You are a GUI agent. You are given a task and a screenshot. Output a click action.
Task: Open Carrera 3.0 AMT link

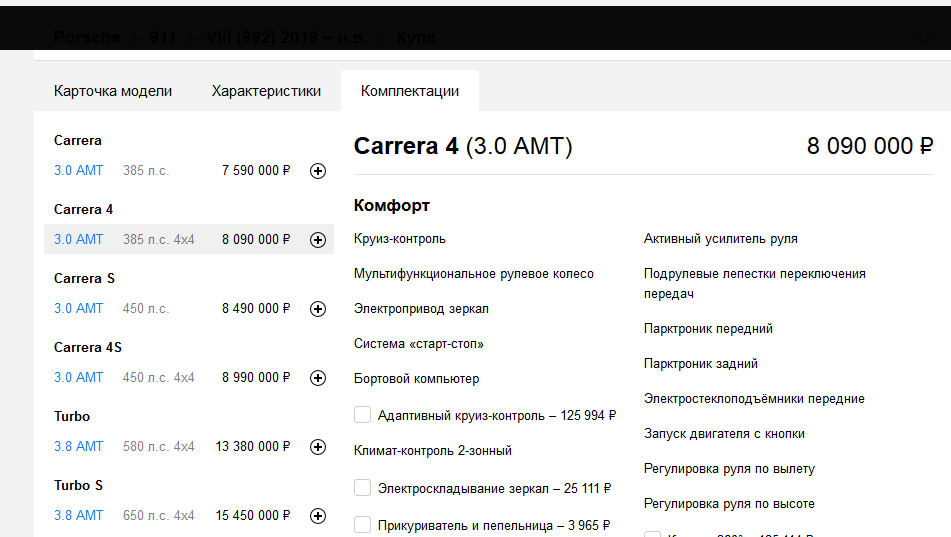[79, 171]
